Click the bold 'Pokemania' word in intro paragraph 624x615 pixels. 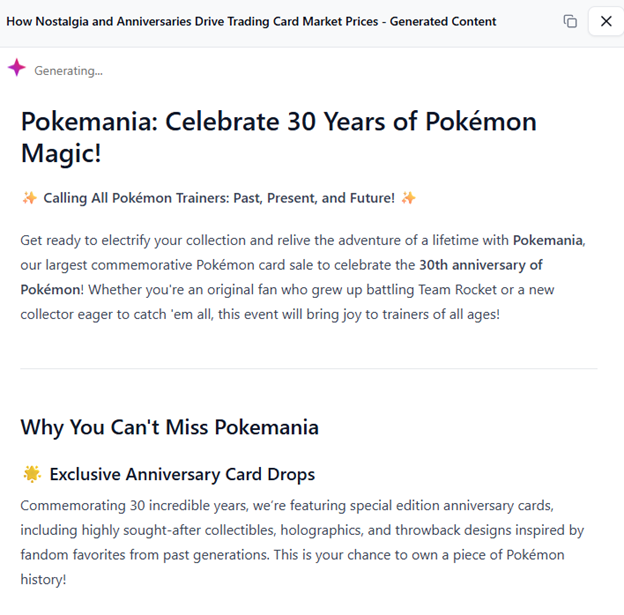click(548, 240)
